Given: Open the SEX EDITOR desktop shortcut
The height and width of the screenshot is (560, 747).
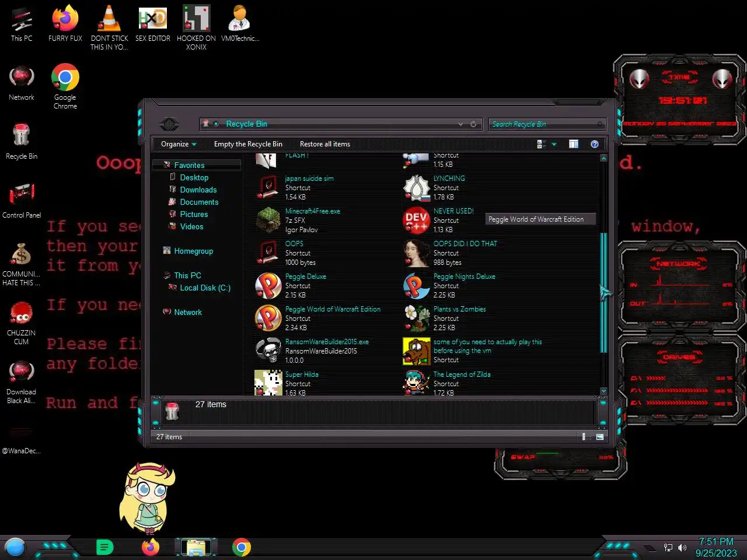Looking at the screenshot, I should [153, 24].
